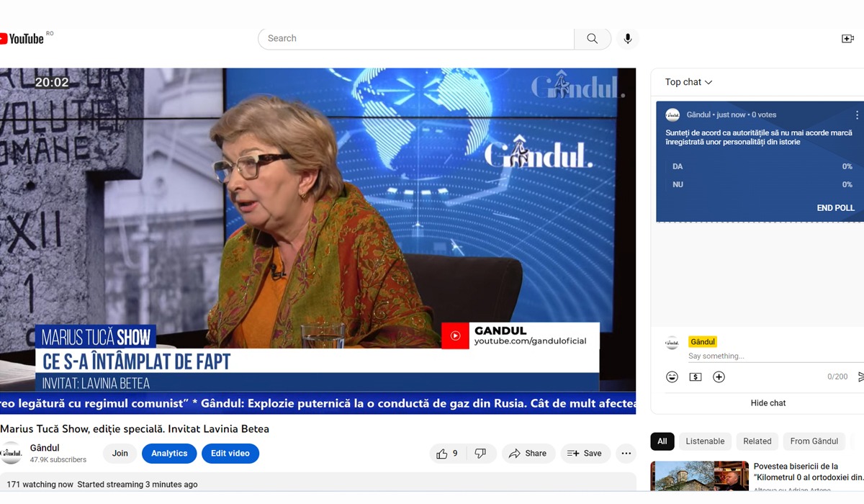Select the DA poll option
The width and height of the screenshot is (864, 504).
pyautogui.click(x=762, y=167)
